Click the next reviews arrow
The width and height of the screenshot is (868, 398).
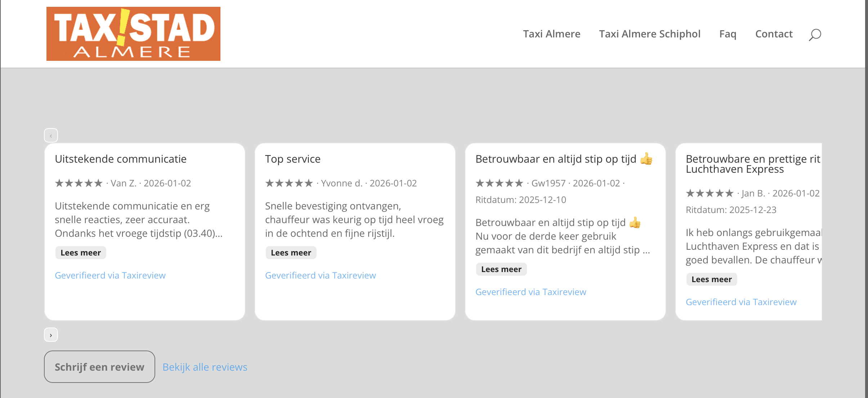point(51,335)
